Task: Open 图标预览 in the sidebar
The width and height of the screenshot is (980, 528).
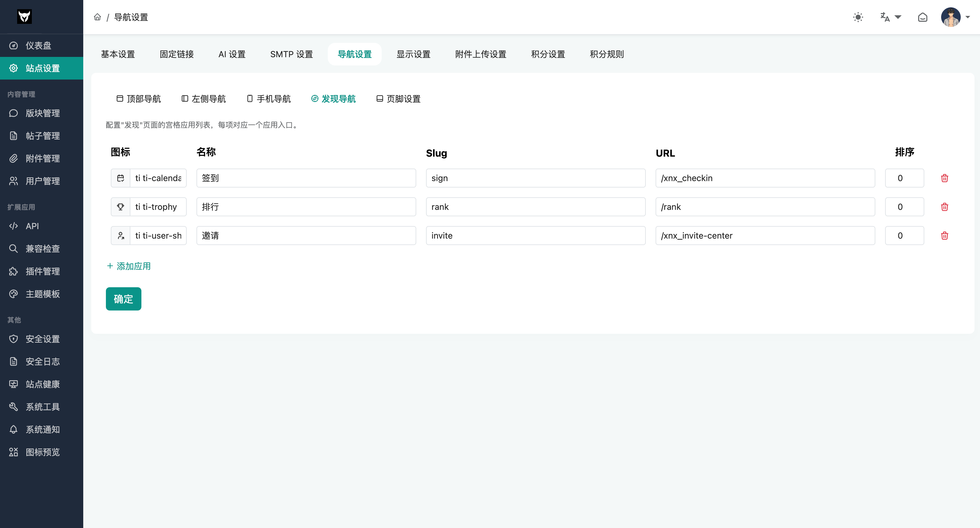Action: pyautogui.click(x=41, y=452)
